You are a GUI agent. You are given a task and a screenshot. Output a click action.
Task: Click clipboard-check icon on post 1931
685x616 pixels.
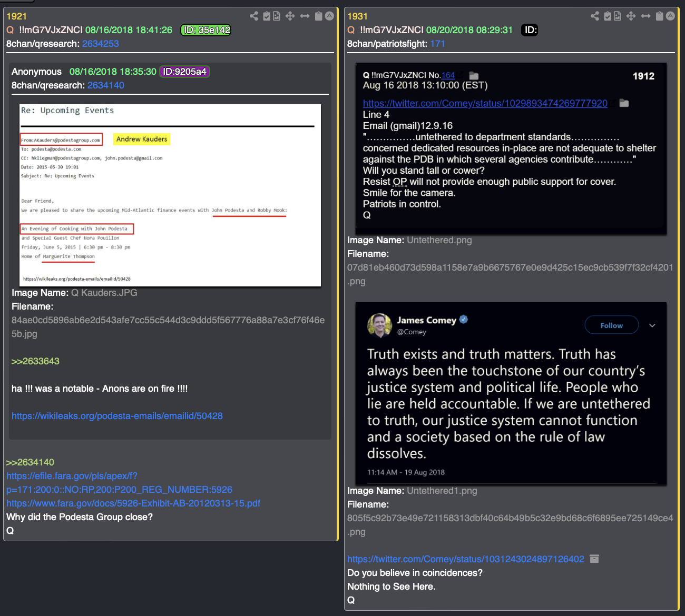pos(608,16)
